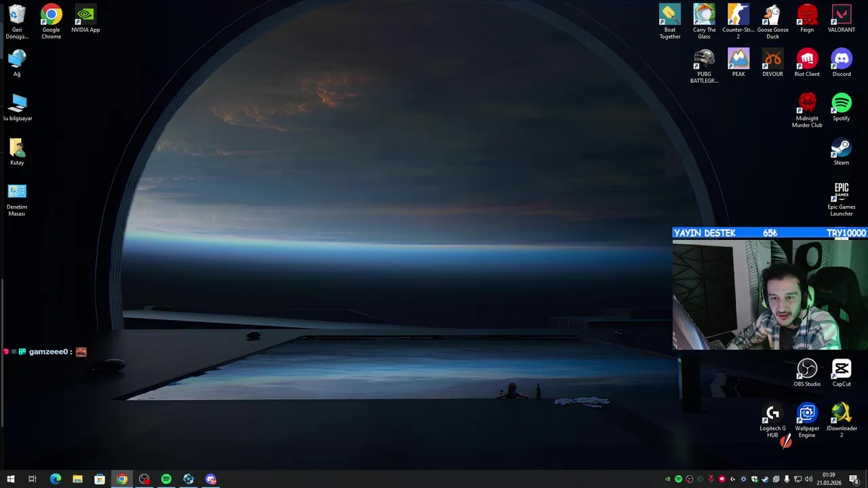Open the clock and calendar flyout
This screenshot has width=868, height=488.
[x=829, y=479]
